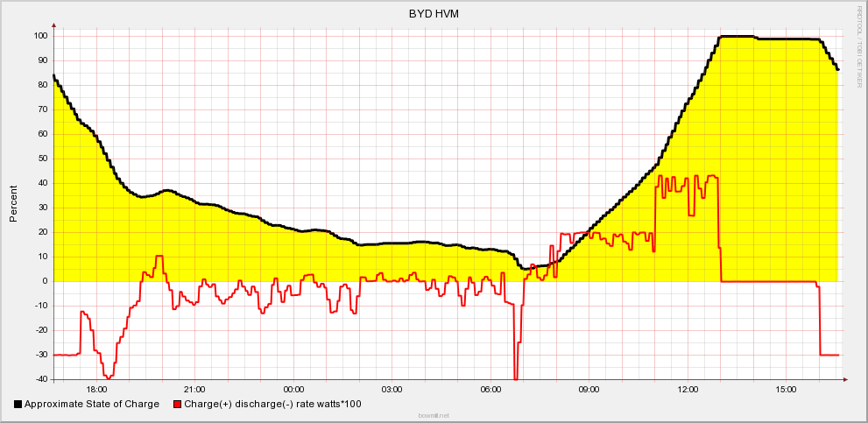This screenshot has height=423, width=868.
Task: Click the red Charge/discharge legend swatch
Action: click(x=177, y=405)
